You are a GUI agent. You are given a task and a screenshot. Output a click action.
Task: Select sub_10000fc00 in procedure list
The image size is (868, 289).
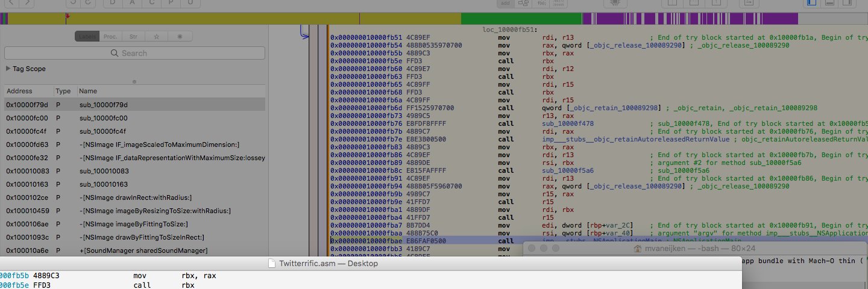tap(134, 118)
